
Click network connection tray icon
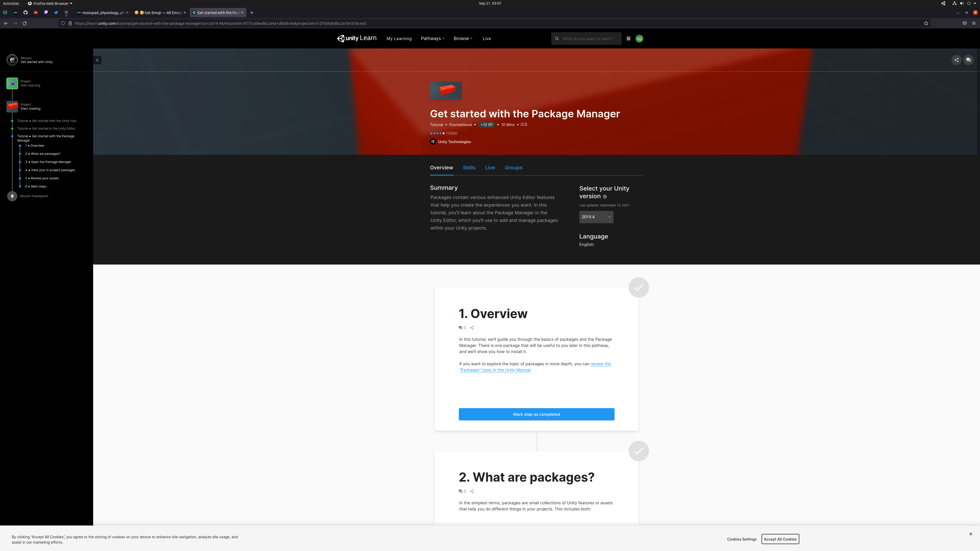[x=954, y=3]
